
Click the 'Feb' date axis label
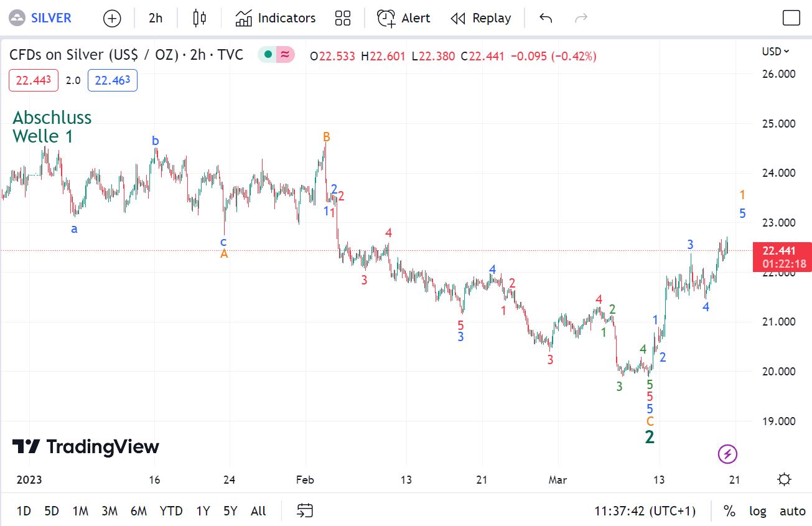pyautogui.click(x=305, y=480)
